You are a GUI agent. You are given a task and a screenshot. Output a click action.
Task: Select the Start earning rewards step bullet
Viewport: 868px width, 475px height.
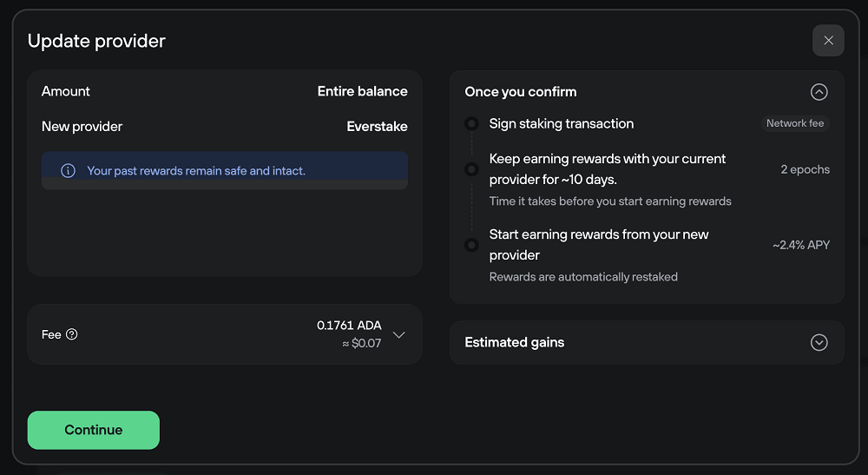coord(471,245)
